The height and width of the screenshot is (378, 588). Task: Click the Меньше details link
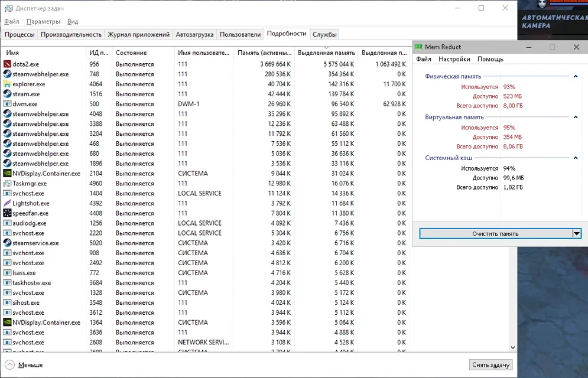30,365
